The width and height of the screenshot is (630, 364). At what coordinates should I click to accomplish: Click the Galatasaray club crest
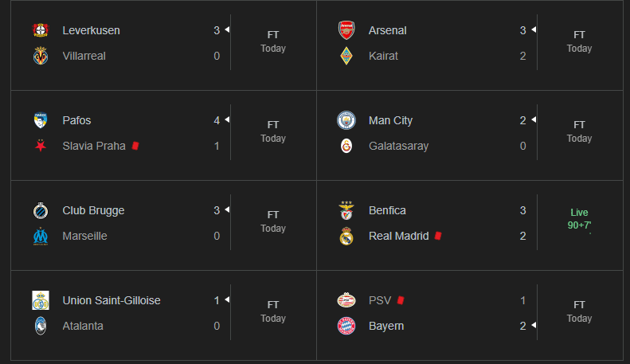click(x=346, y=146)
